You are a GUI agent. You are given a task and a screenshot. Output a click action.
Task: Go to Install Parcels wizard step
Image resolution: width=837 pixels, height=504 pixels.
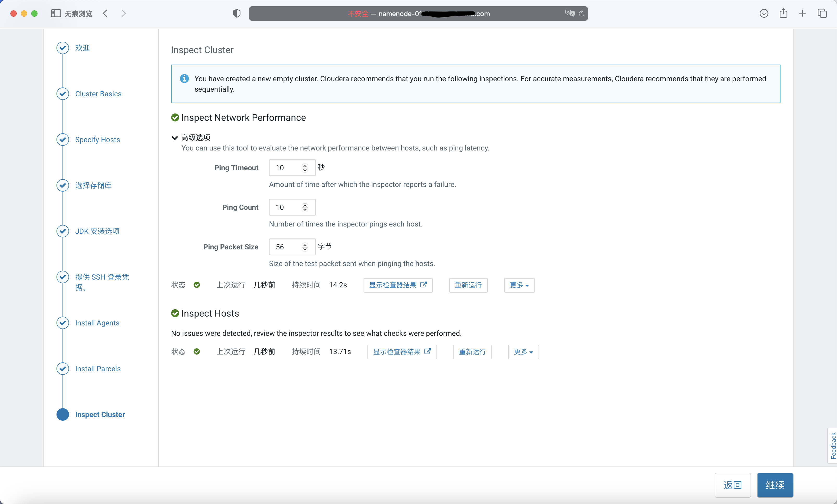(98, 368)
